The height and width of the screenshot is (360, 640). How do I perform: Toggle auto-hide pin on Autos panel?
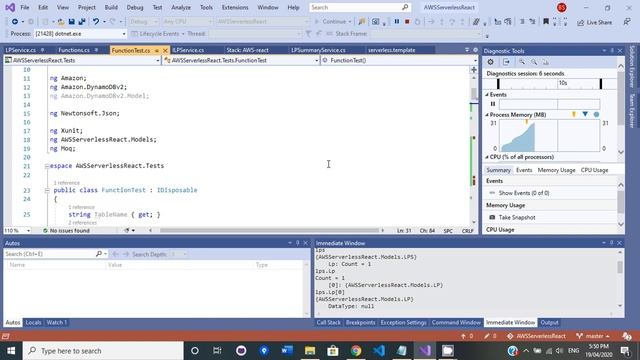coord(298,243)
